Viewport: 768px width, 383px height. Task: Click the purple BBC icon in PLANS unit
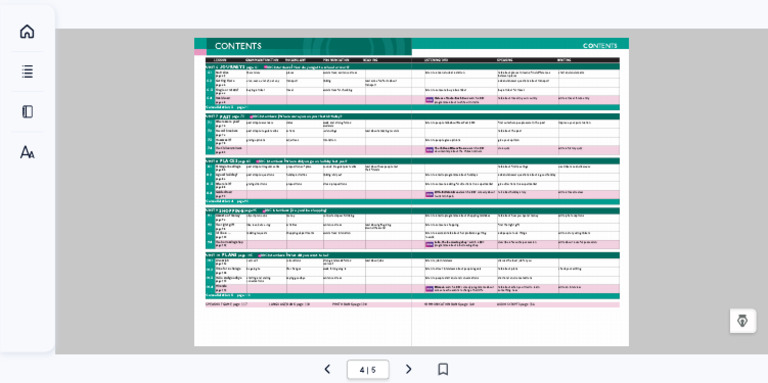429,289
